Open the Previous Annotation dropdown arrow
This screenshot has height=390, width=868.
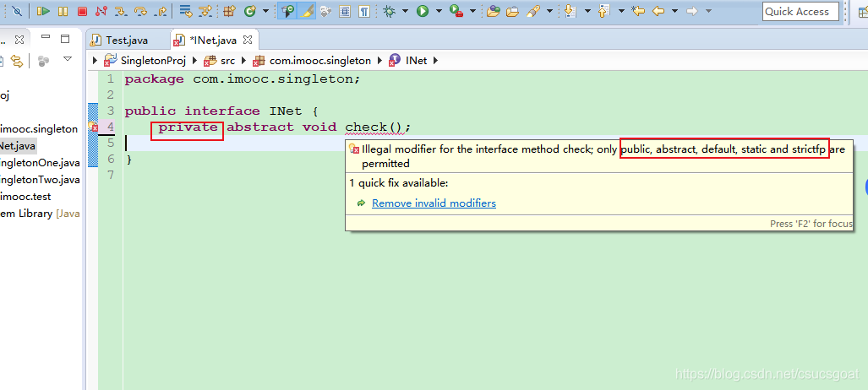click(621, 11)
